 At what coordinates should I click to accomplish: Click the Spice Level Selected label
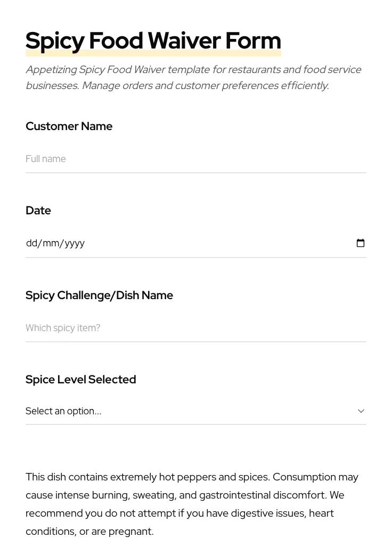[80, 379]
